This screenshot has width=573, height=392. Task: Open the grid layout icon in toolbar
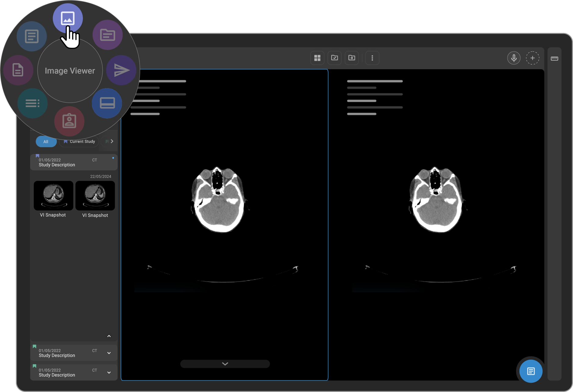point(317,58)
